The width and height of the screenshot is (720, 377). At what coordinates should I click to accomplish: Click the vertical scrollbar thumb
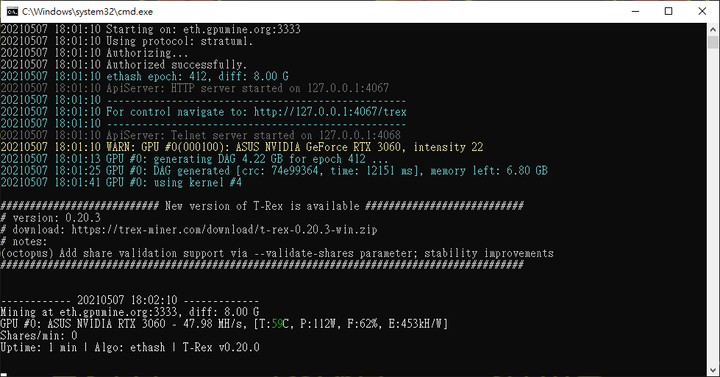[x=713, y=42]
